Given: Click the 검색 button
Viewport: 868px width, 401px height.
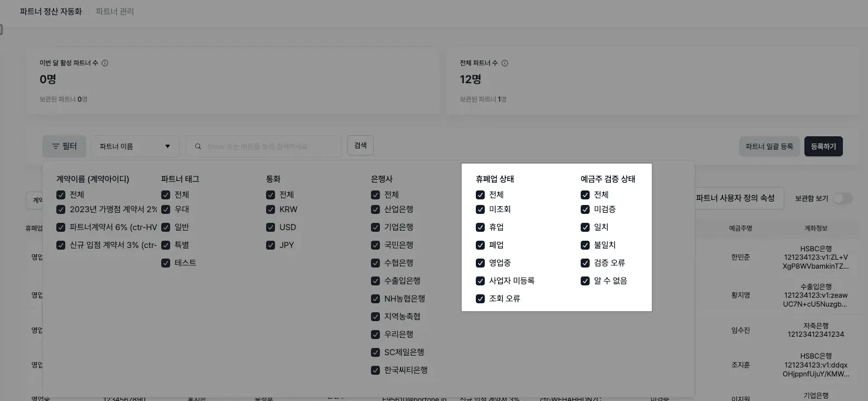Looking at the screenshot, I should [360, 145].
